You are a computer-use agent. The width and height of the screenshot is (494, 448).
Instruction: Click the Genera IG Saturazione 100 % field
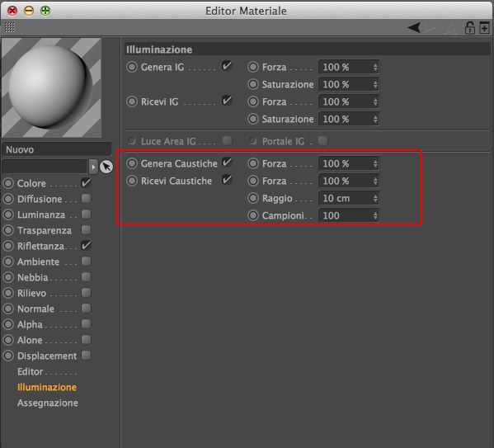click(x=349, y=84)
